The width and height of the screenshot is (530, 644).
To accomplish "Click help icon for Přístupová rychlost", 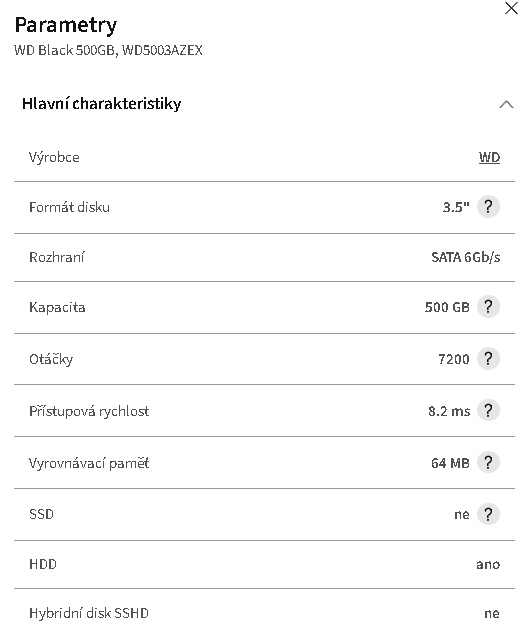I will pyautogui.click(x=488, y=410).
